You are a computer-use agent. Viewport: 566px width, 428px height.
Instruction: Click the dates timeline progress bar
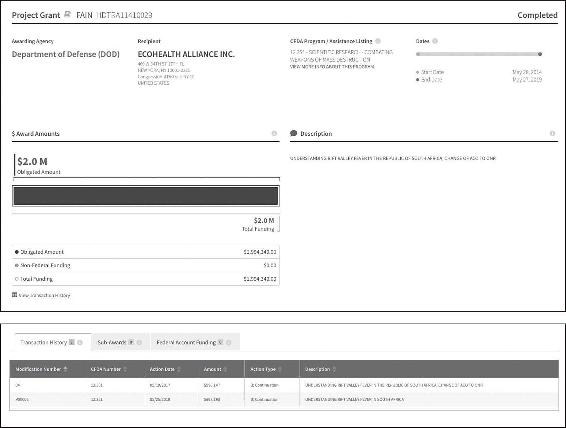[x=479, y=54]
